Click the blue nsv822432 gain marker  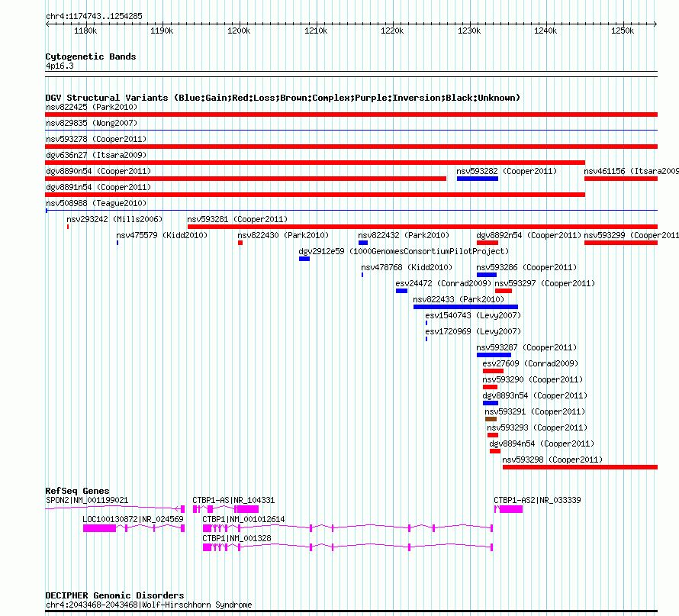click(x=363, y=243)
